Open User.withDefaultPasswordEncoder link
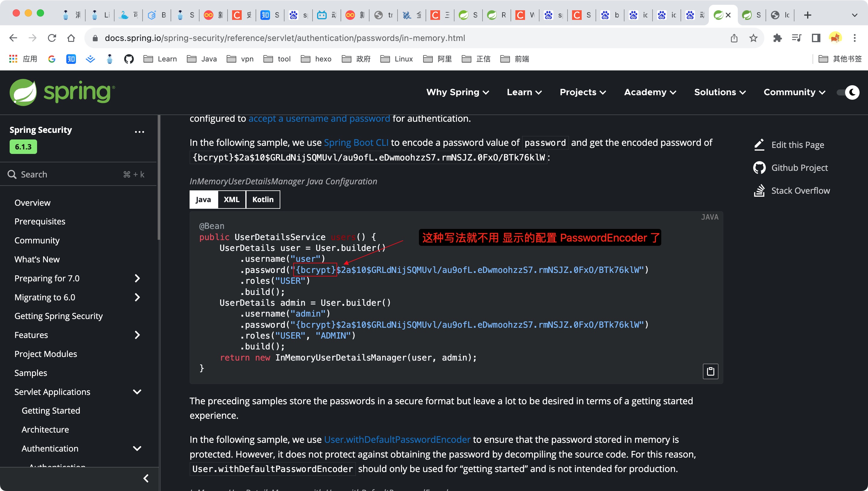This screenshot has height=491, width=868. tap(397, 439)
